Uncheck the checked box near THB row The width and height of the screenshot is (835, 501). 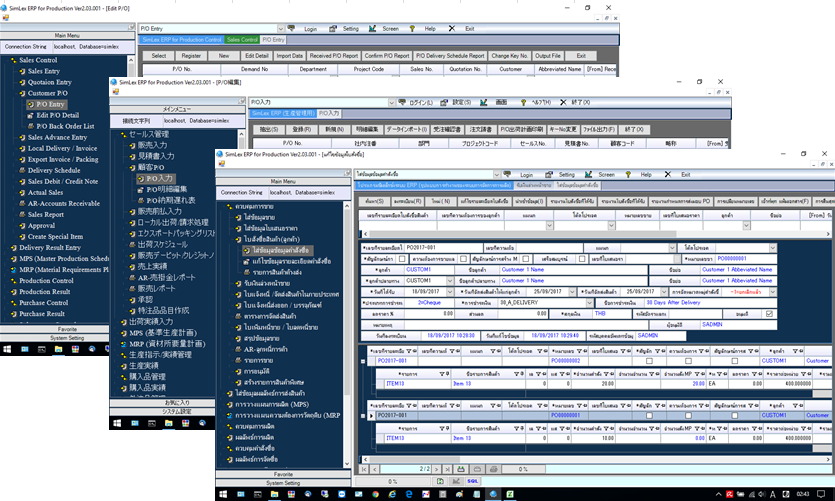pyautogui.click(x=769, y=314)
